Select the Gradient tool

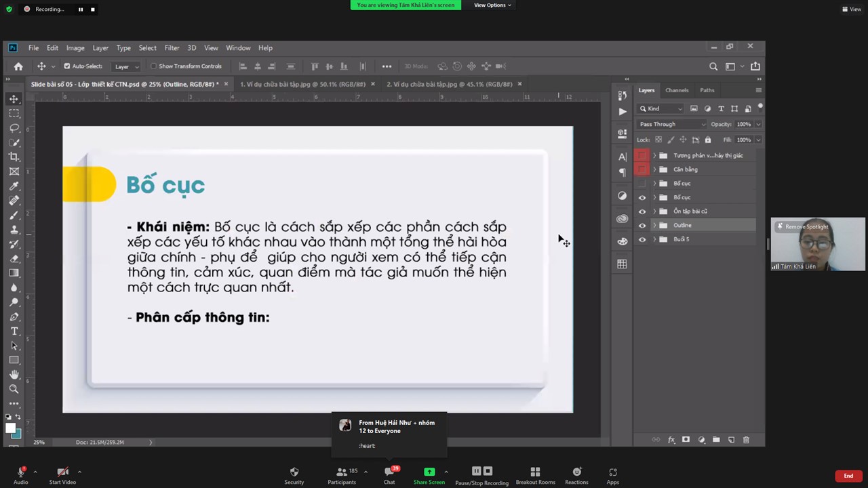(14, 273)
